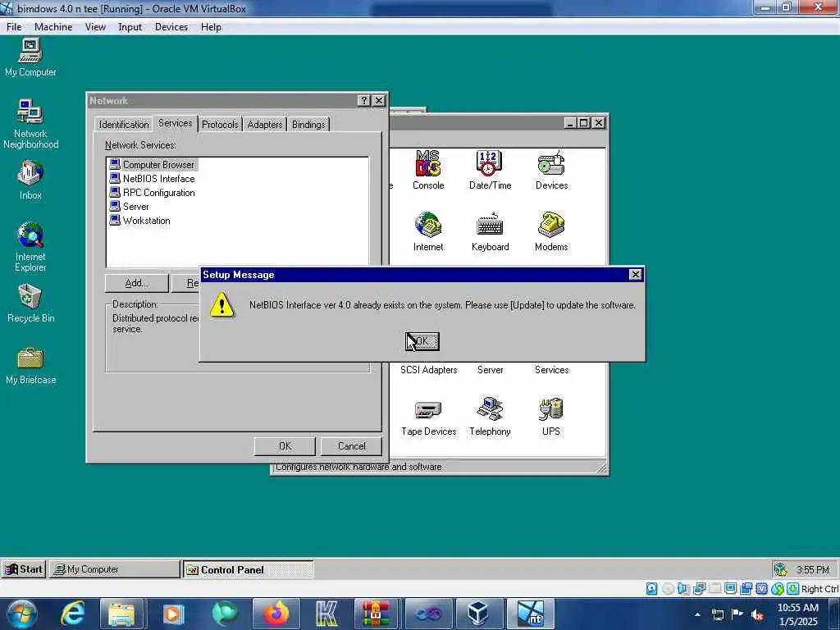Open host Windows Start orb
Image resolution: width=840 pixels, height=630 pixels.
point(21,614)
